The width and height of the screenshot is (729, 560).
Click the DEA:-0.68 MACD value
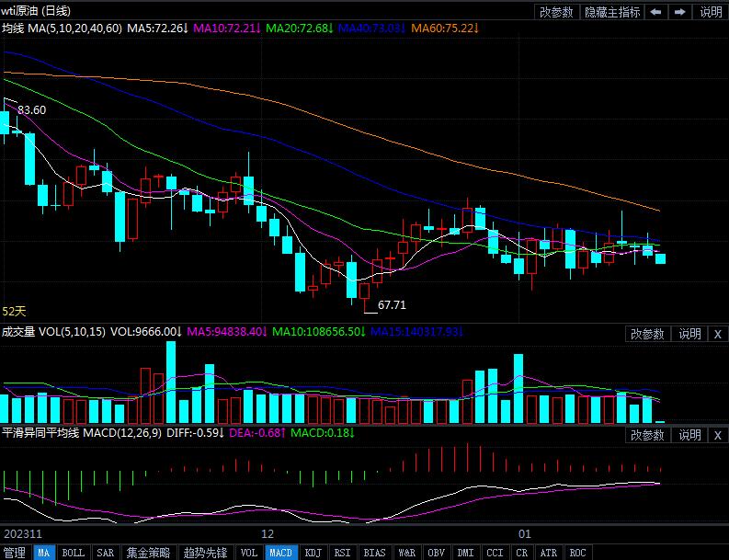coord(257,433)
